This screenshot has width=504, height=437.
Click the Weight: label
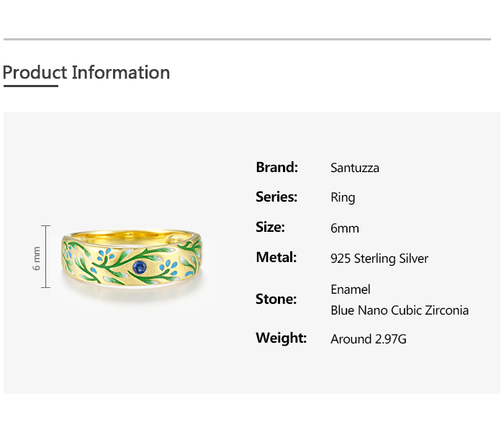[281, 338]
